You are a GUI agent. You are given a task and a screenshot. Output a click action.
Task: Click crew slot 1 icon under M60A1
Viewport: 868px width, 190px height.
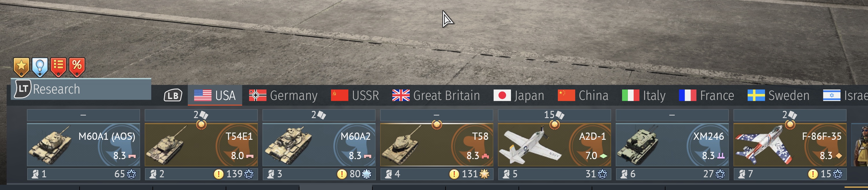pyautogui.click(x=35, y=174)
